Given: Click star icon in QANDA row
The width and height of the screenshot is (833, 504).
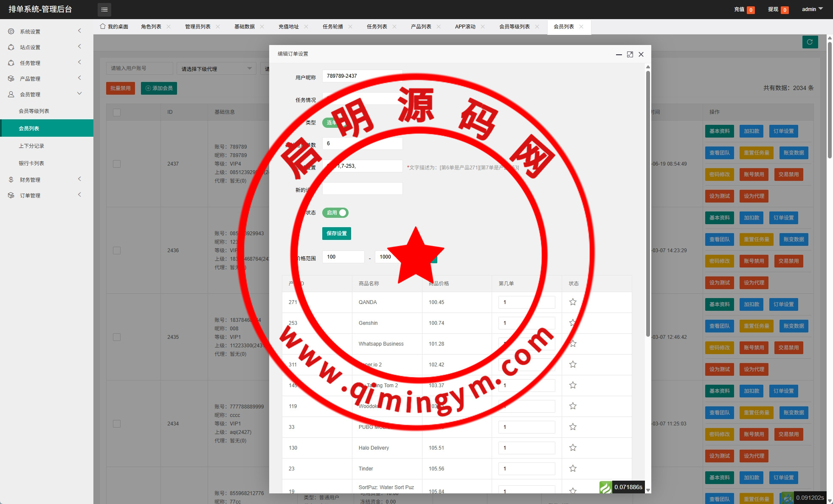Looking at the screenshot, I should coord(573,302).
